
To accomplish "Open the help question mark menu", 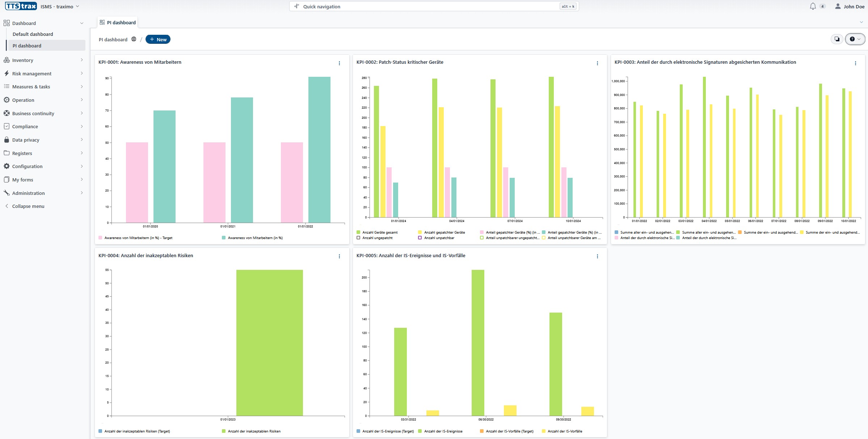I will [x=855, y=39].
